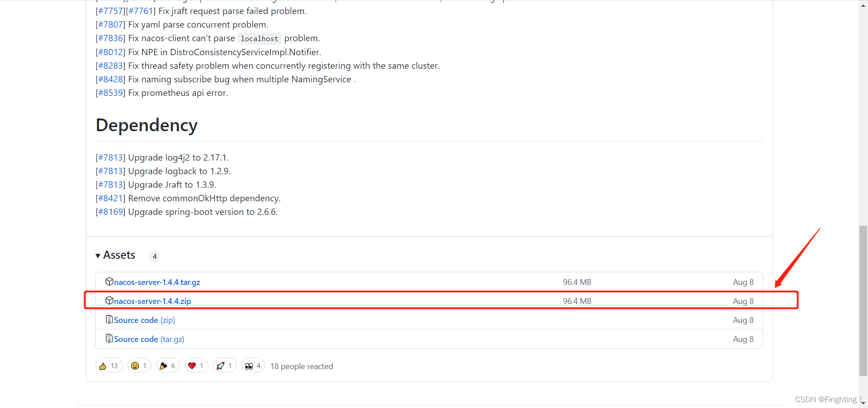Viewport: 868px width, 408px height.
Task: React with the rocket emoji
Action: tap(225, 365)
